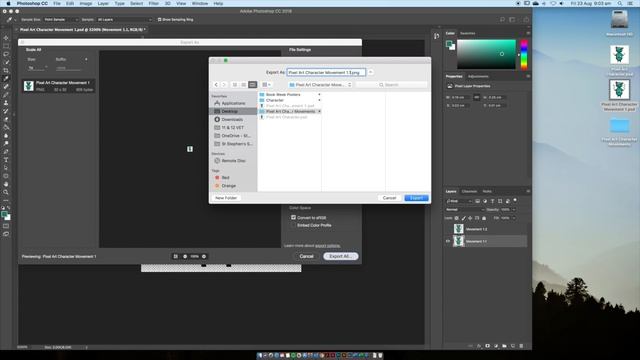Open the Apple menu
This screenshot has width=640, height=360.
[x=8, y=3]
